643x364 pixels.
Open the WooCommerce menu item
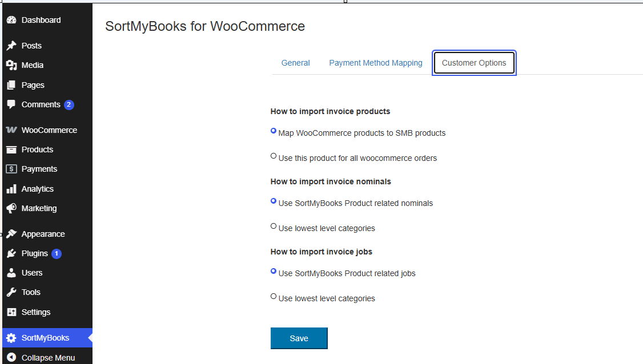click(49, 130)
